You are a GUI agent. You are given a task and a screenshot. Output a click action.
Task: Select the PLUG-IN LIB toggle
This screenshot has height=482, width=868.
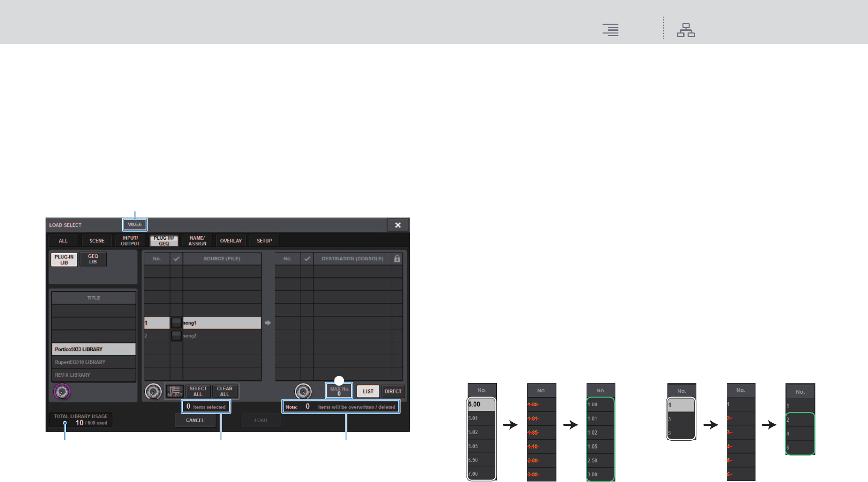click(x=64, y=259)
